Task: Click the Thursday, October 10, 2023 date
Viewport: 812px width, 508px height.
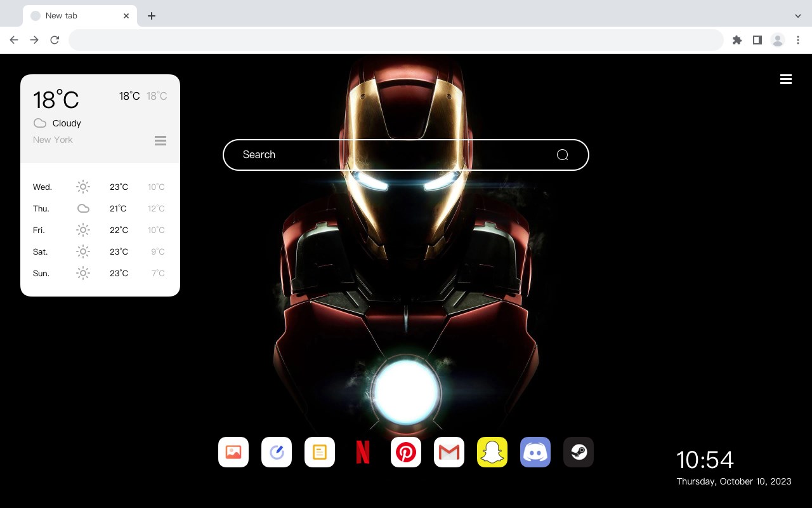Action: tap(734, 481)
